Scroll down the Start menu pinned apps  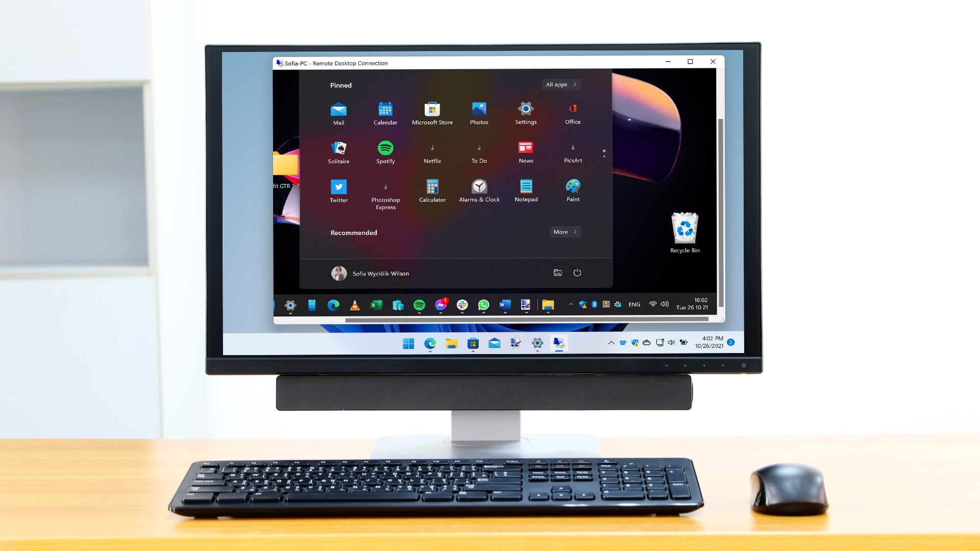pos(604,156)
